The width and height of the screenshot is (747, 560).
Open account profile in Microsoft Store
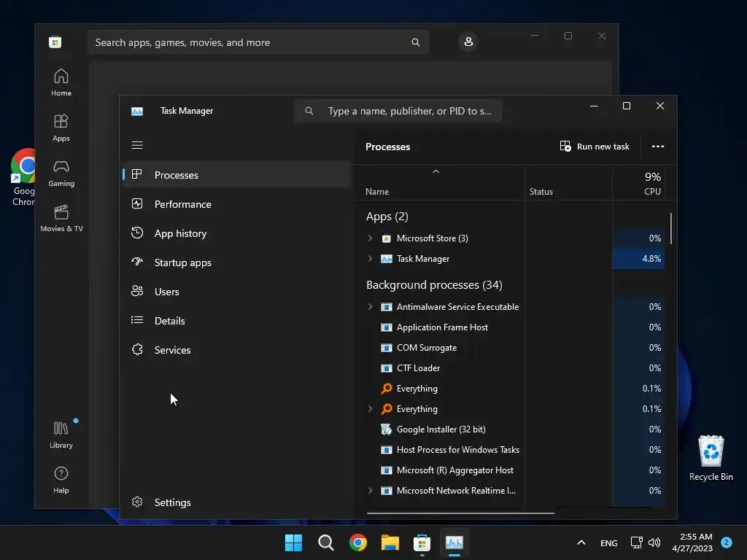(468, 42)
